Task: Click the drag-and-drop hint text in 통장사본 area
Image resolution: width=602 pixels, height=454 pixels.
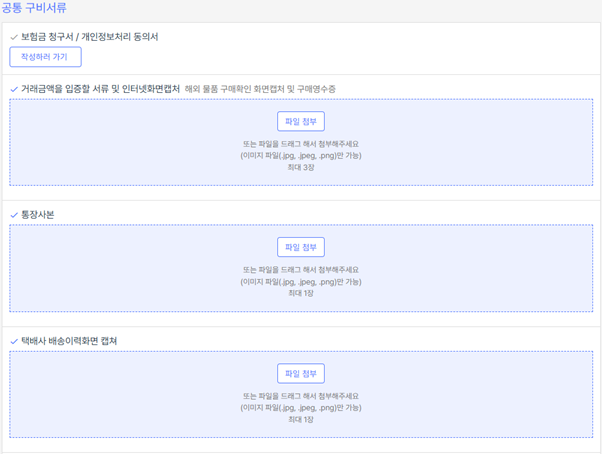Action: (301, 270)
